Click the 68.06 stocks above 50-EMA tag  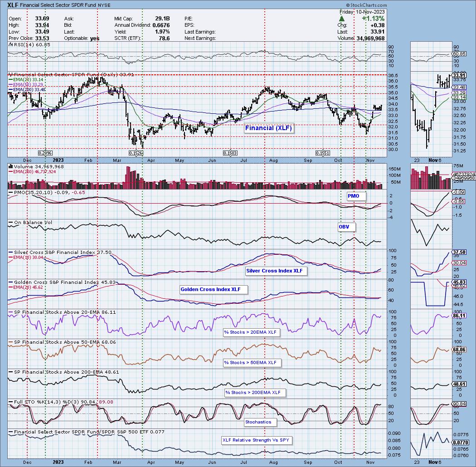point(459,350)
